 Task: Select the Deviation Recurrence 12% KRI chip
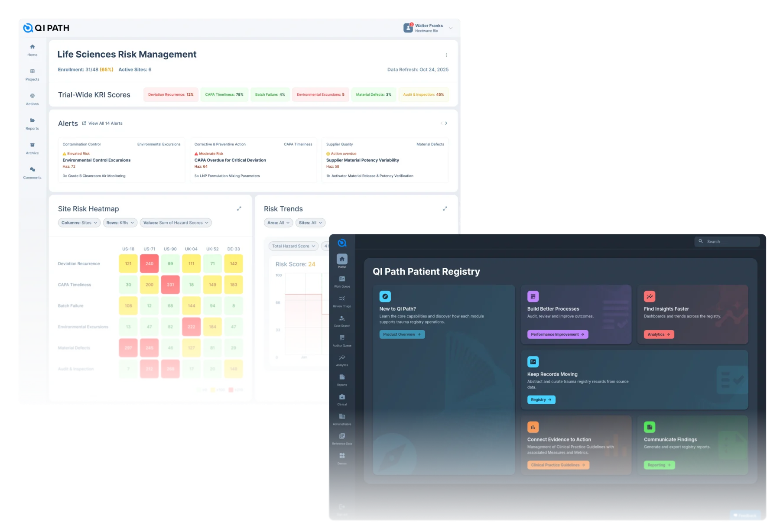point(171,94)
